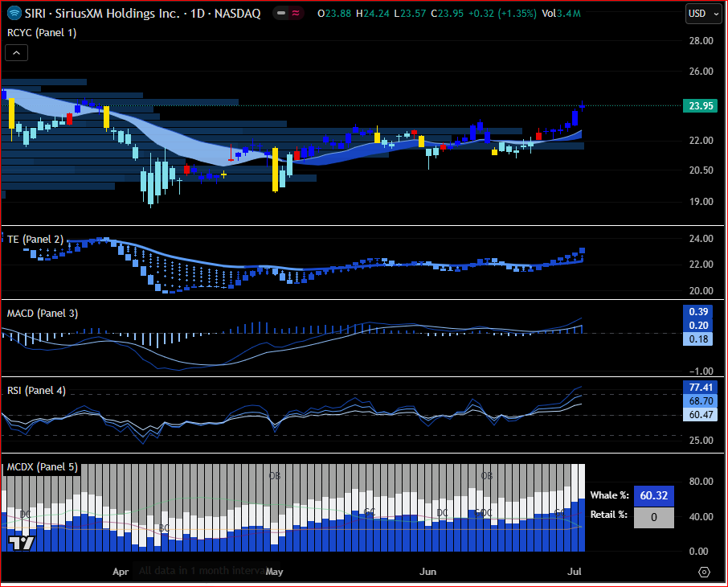728x587 pixels.
Task: Click the RCYC (Panel 1) legend label
Action: coord(42,32)
